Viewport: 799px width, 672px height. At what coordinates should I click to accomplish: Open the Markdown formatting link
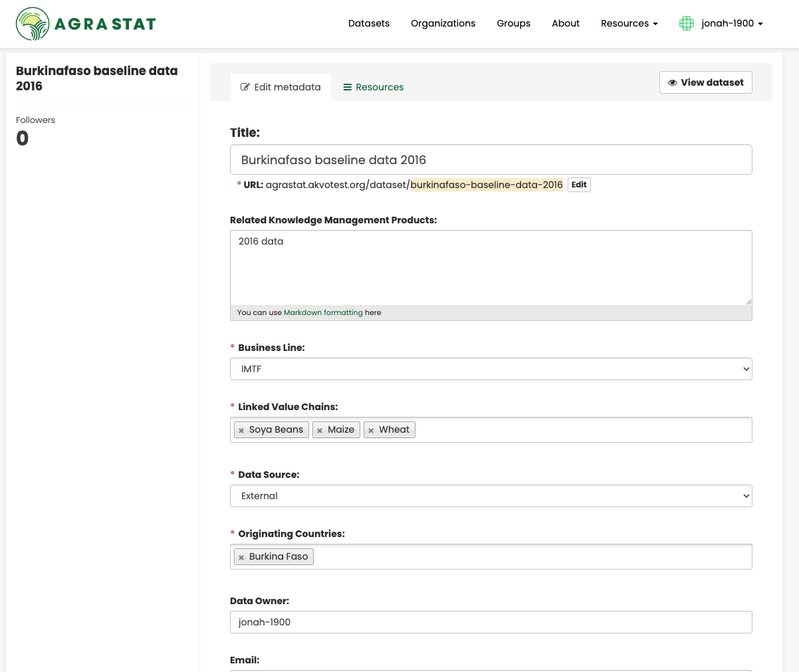point(323,312)
